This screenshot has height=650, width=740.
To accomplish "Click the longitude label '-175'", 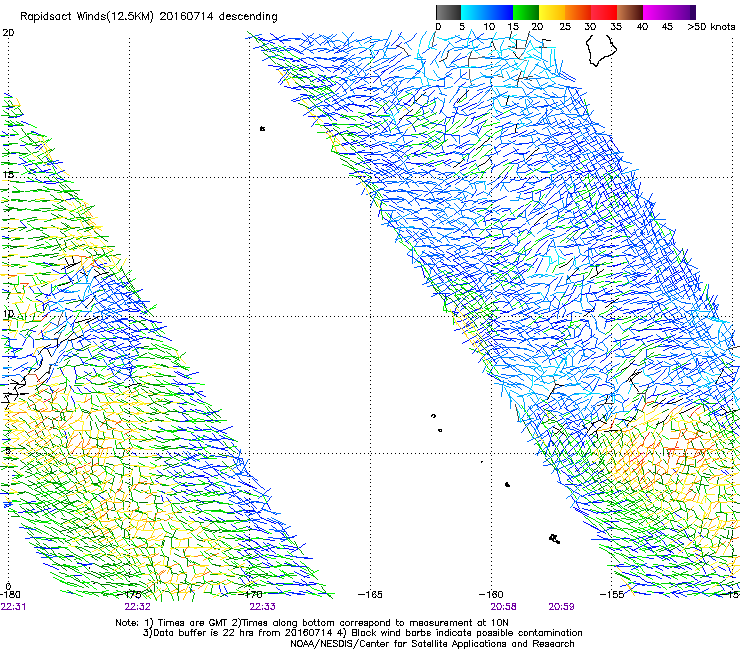I will (128, 594).
